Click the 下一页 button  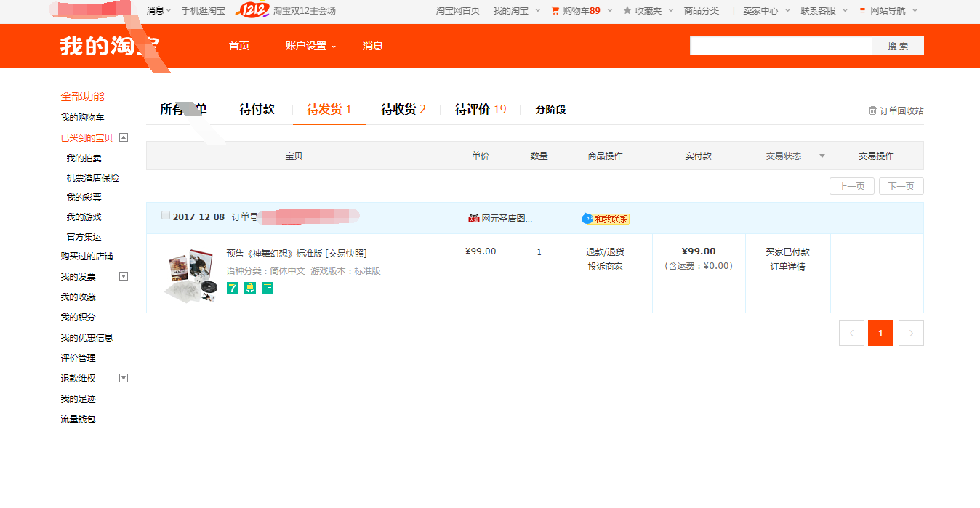(x=901, y=186)
